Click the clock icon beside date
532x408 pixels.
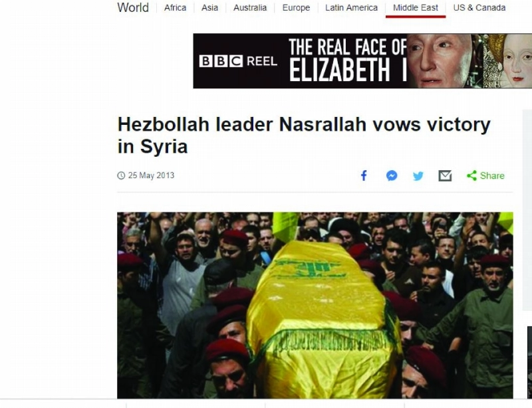(121, 175)
